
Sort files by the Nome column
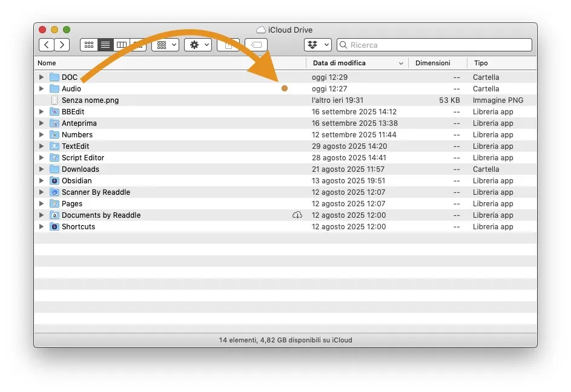pos(46,63)
